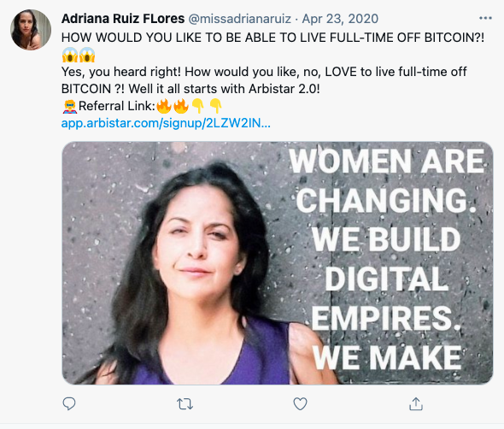Open the share tweet icon
This screenshot has height=429, width=504.
point(416,404)
